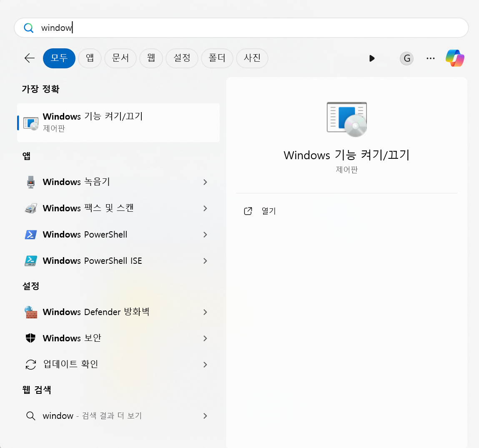
Task: Click the 업데이트 확인 refresh icon
Action: click(x=31, y=364)
